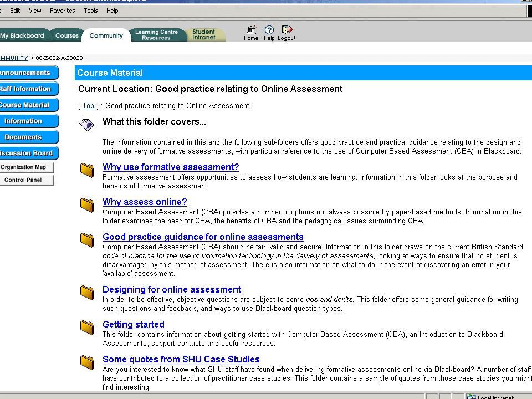Click the Local intranet zone icon in status bar

click(471, 397)
